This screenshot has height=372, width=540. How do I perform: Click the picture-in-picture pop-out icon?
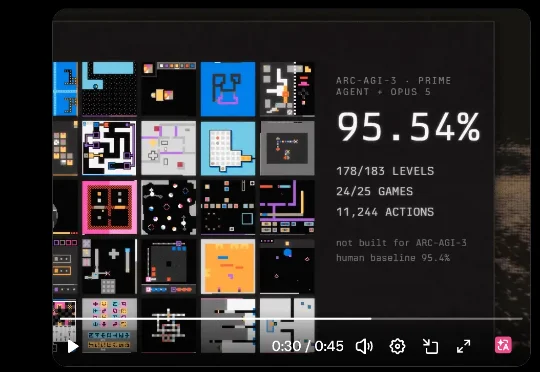click(430, 346)
